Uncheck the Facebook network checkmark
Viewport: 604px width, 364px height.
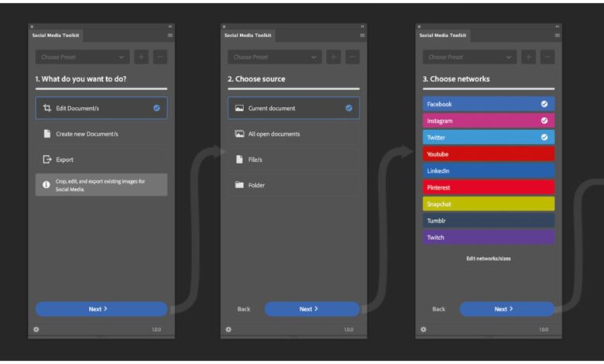coord(544,104)
